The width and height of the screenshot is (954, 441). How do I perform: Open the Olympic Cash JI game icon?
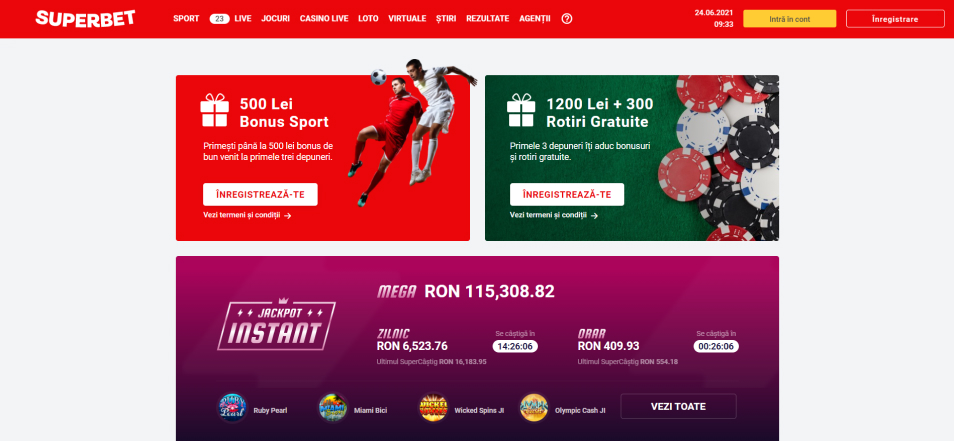point(534,408)
